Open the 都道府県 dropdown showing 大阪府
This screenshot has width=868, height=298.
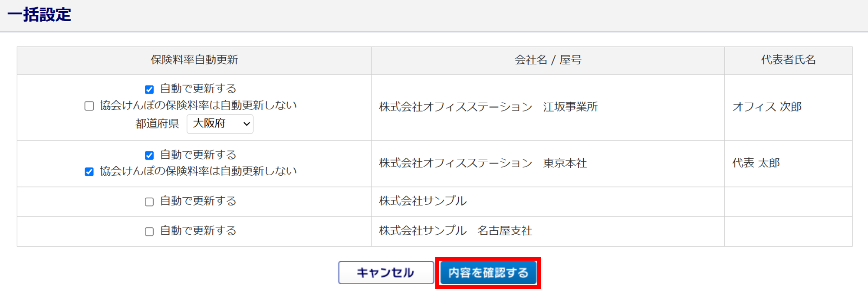pos(220,124)
